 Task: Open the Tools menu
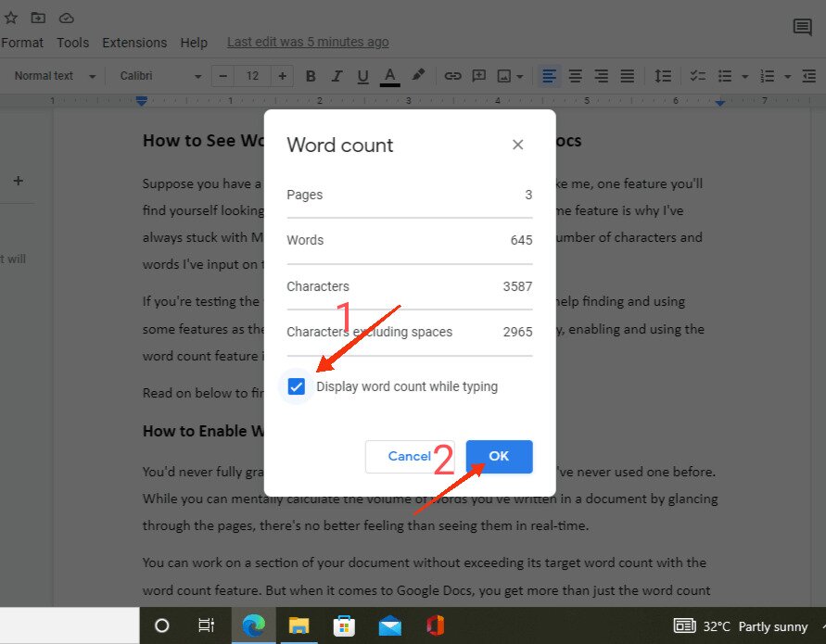[72, 43]
